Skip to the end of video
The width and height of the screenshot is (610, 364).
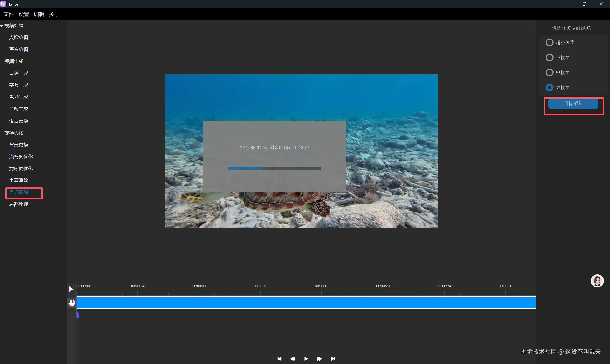(x=333, y=359)
